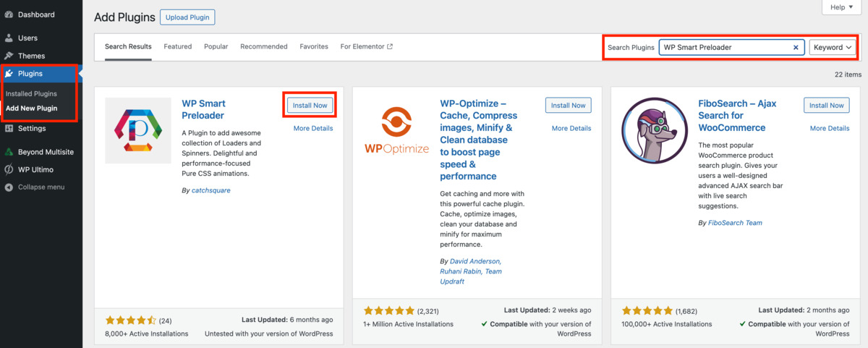Open author link David Anderson
Viewport: 868px width, 348px height.
click(476, 261)
